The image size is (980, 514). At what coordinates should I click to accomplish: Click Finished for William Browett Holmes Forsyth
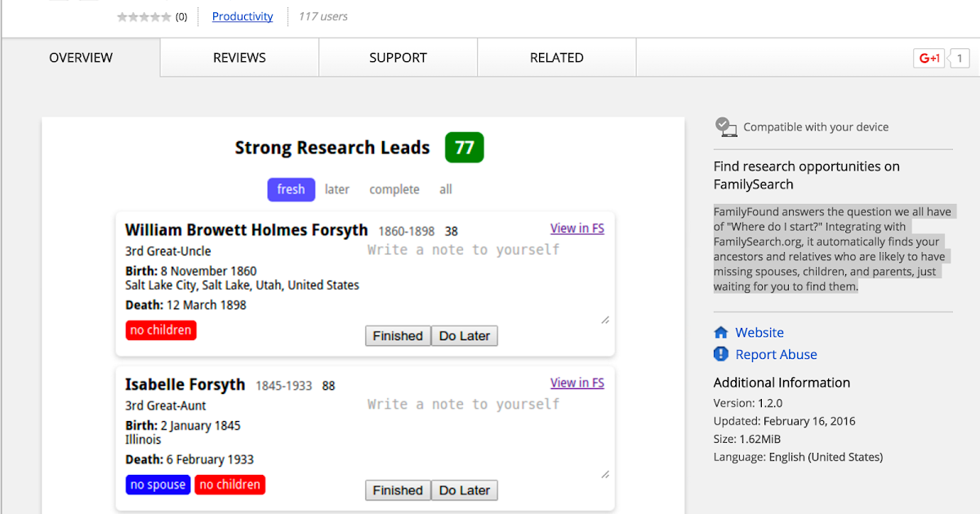tap(398, 335)
